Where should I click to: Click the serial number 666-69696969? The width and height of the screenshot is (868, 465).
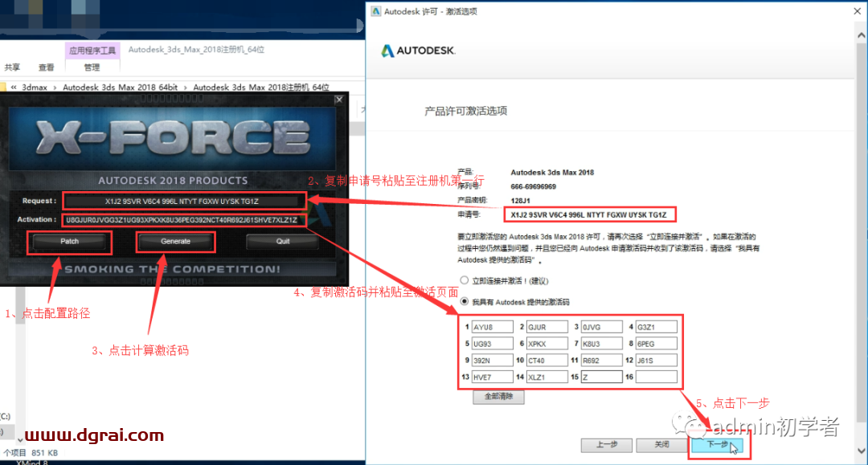tap(533, 186)
